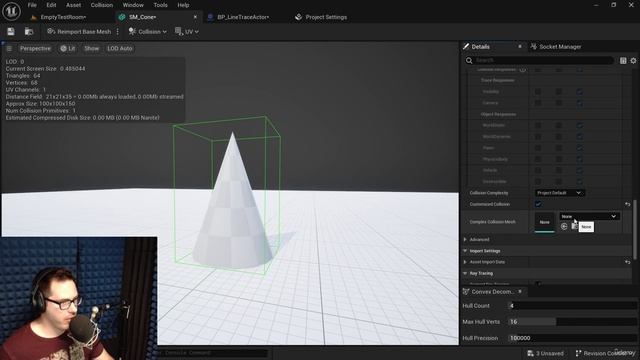Click the Socket Manager tab icon
The image size is (640, 360).
(533, 47)
